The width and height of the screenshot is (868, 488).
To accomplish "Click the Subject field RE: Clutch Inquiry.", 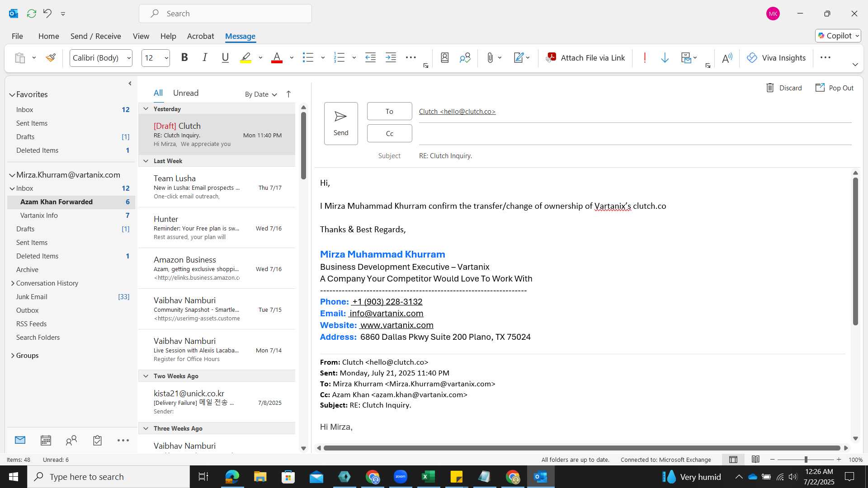I will pos(635,155).
